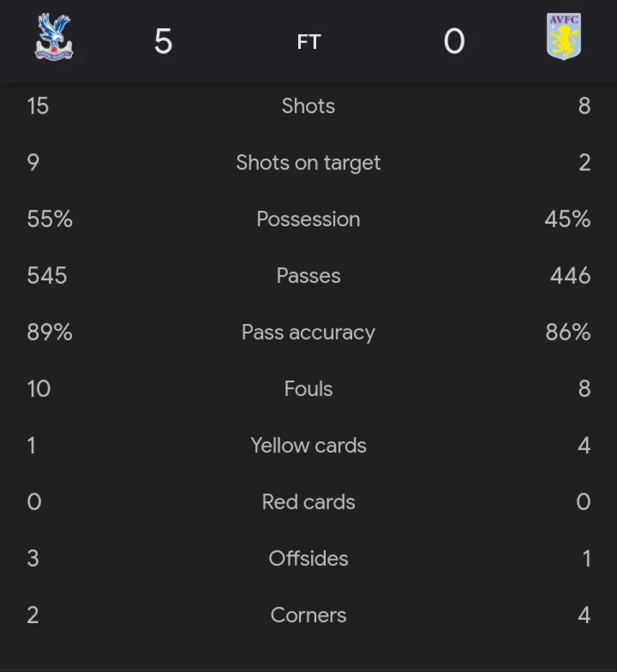Select the Corners stat label
The height and width of the screenshot is (672, 617).
pos(308,615)
